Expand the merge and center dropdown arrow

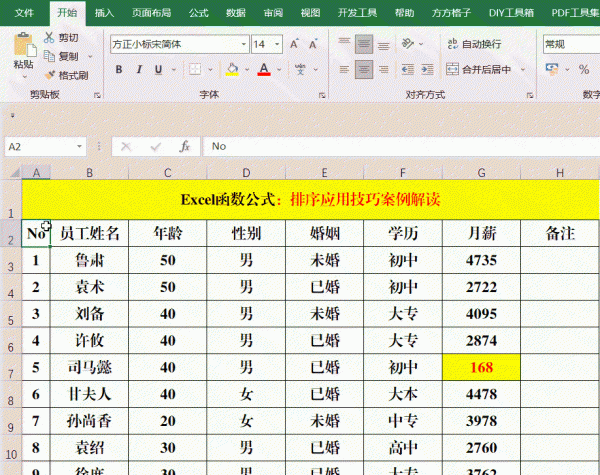point(523,70)
